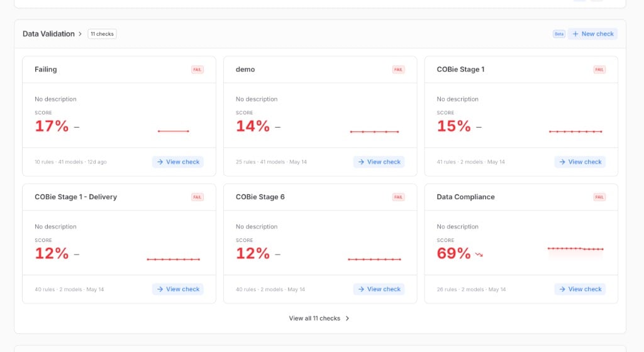Expand the chevron next to Data Validation
This screenshot has width=644, height=352.
click(x=80, y=34)
